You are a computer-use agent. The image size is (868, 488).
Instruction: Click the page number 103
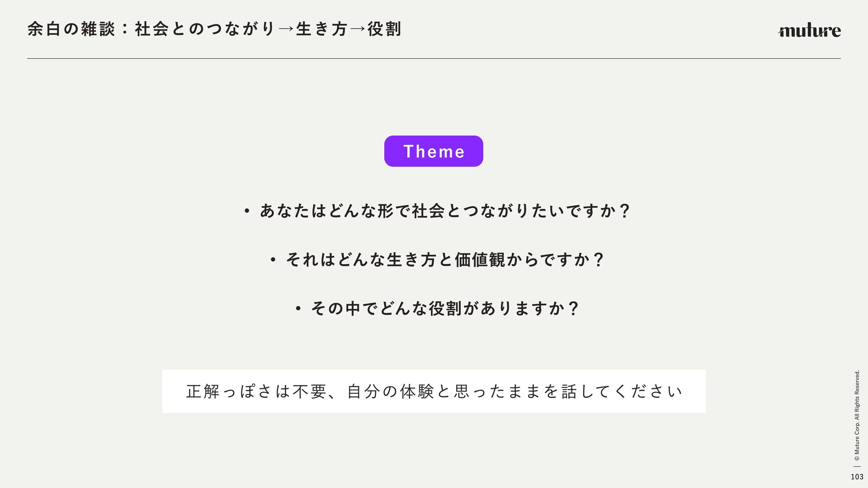click(857, 477)
